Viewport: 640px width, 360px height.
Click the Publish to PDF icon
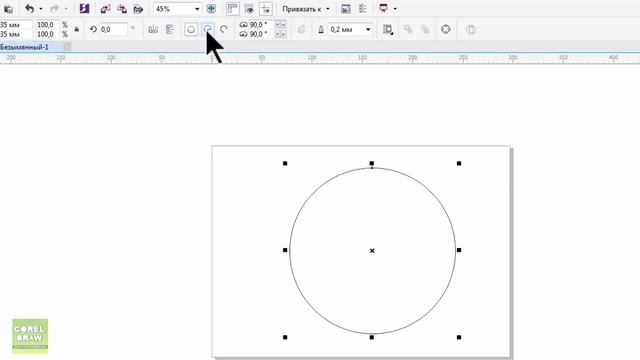point(138,9)
